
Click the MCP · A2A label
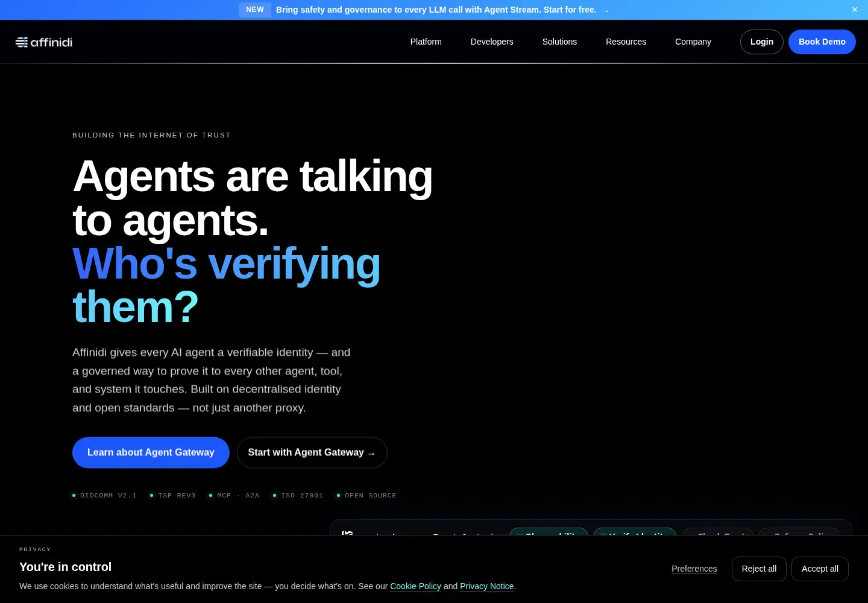234,495
